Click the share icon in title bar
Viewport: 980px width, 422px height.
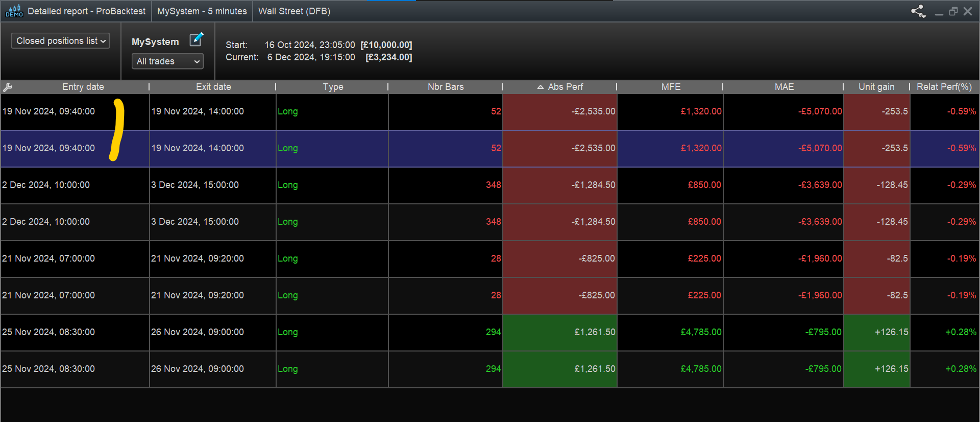(918, 11)
